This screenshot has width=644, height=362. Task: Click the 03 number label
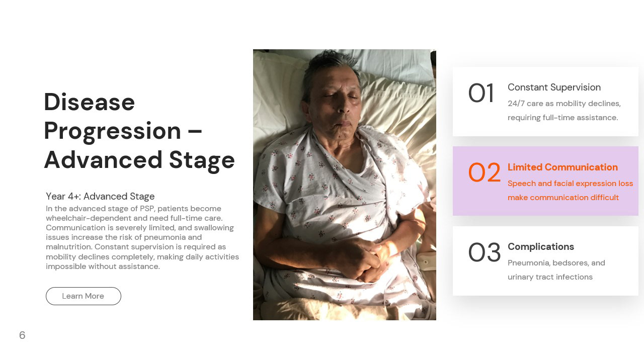click(x=484, y=253)
